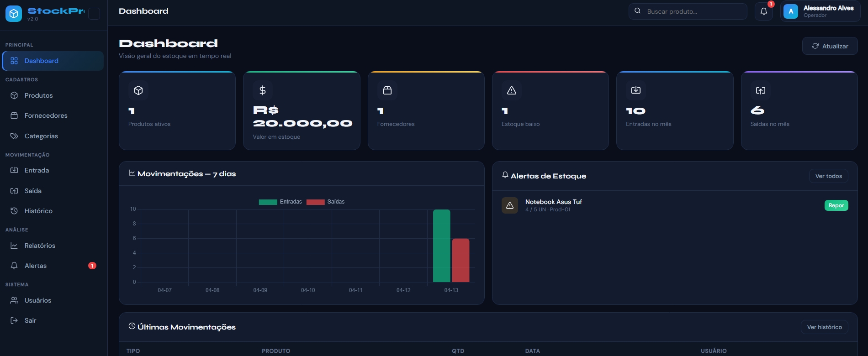The width and height of the screenshot is (868, 356).
Task: Click the low stock warning triangle icon
Action: [x=511, y=90]
